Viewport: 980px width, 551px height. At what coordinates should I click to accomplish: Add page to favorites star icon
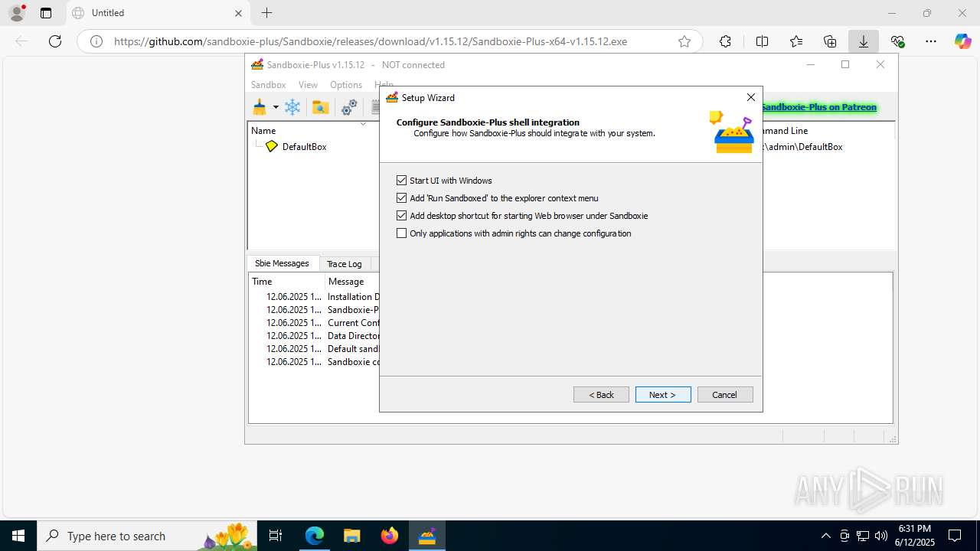click(684, 41)
